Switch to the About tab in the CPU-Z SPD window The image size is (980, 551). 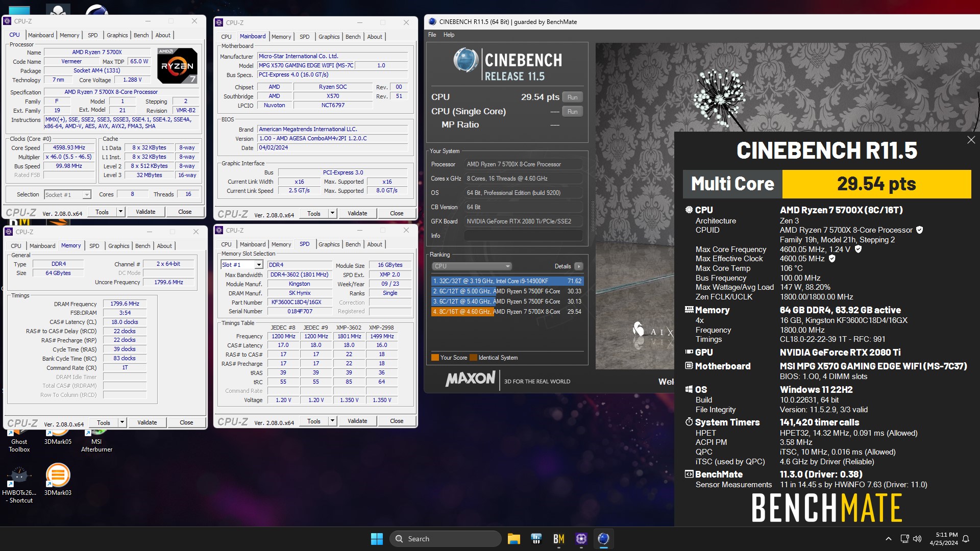375,244
